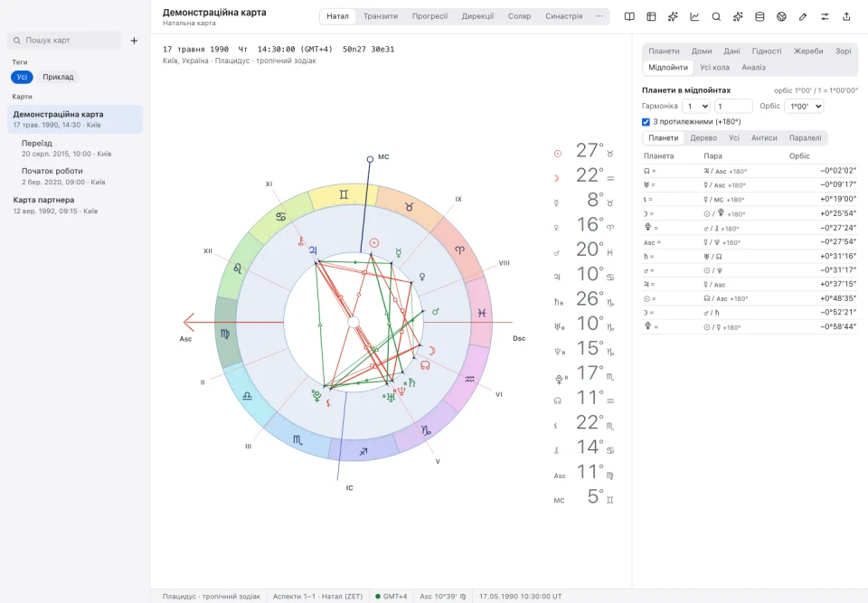Select the 'Усі' tag filter

click(x=22, y=77)
